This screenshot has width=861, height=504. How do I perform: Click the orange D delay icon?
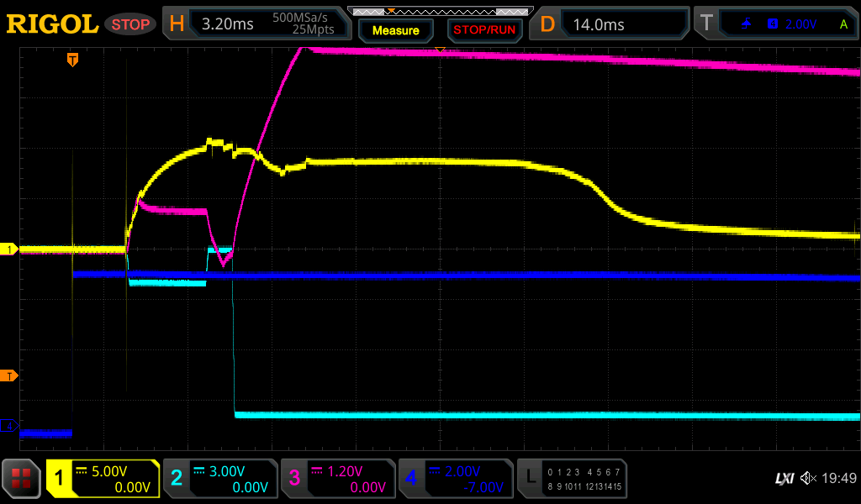coord(547,24)
